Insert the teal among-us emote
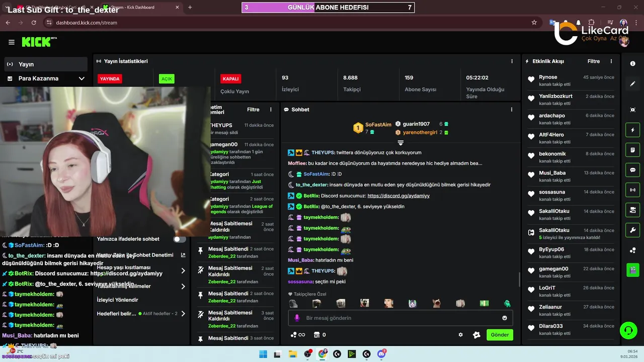 pos(507,303)
